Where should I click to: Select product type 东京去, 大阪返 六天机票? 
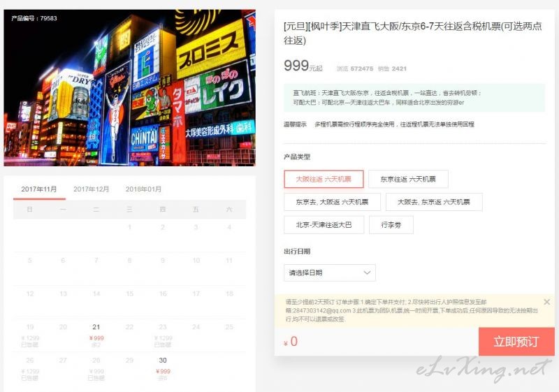(333, 202)
